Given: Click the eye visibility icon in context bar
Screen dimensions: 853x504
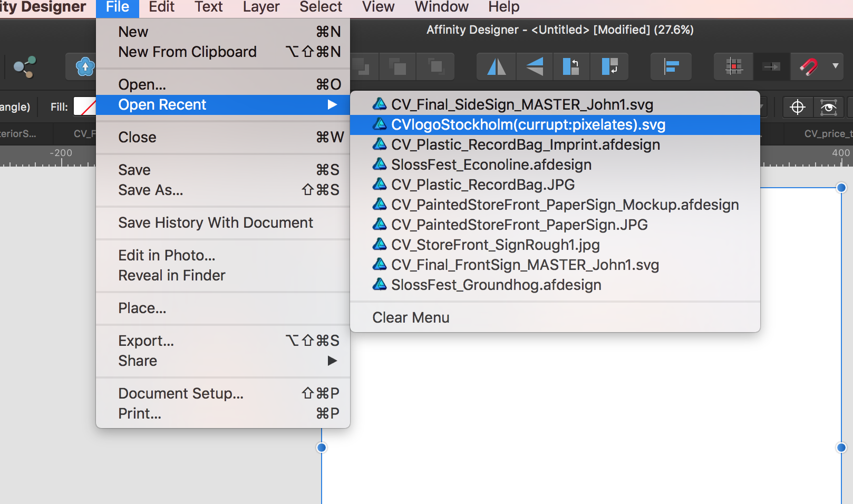Looking at the screenshot, I should click(829, 107).
